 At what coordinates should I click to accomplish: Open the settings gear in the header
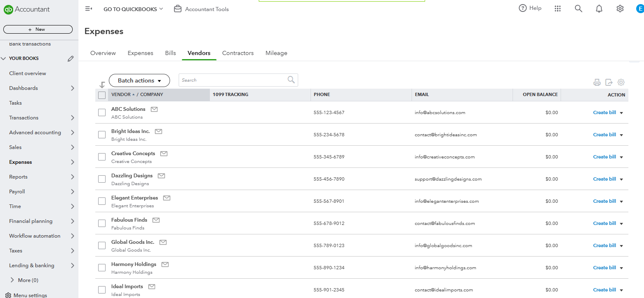point(620,9)
